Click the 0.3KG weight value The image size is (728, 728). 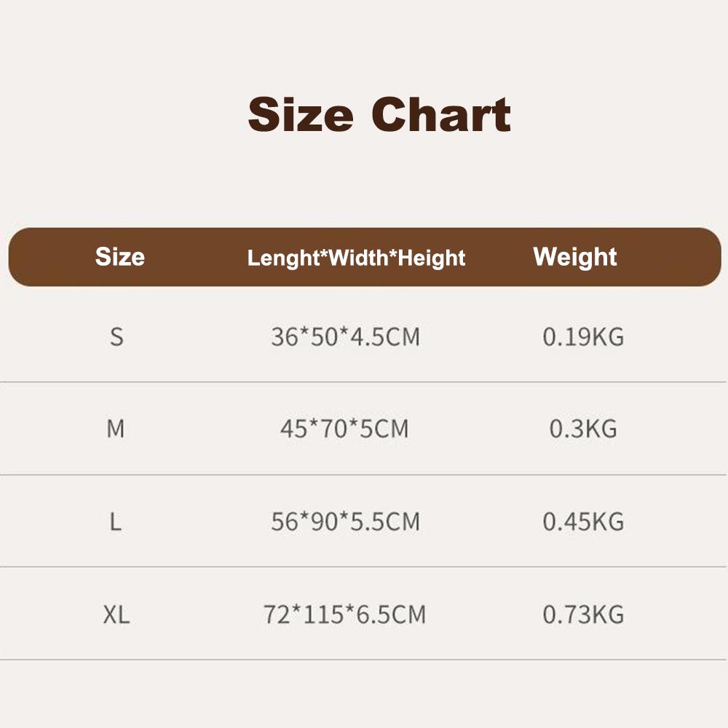583,428
